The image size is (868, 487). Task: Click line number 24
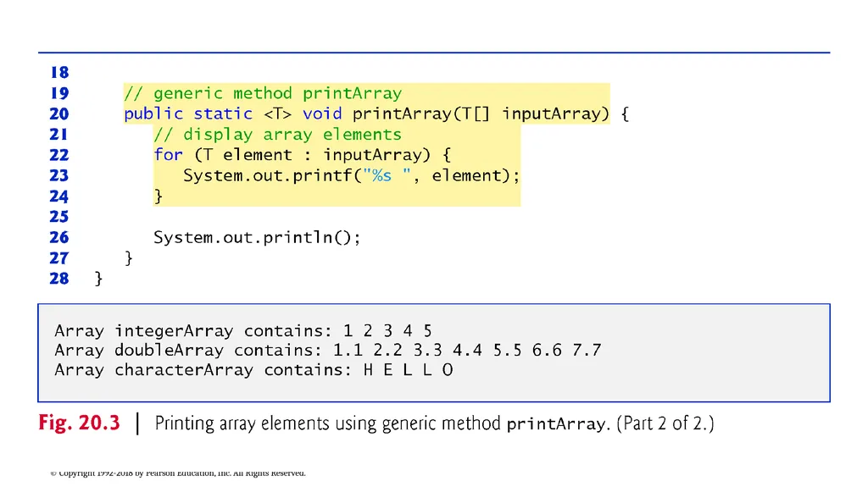click(59, 196)
